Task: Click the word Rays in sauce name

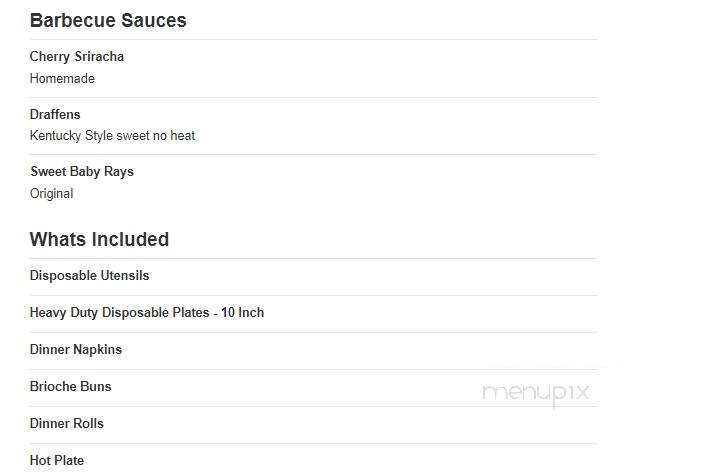Action: click(119, 172)
